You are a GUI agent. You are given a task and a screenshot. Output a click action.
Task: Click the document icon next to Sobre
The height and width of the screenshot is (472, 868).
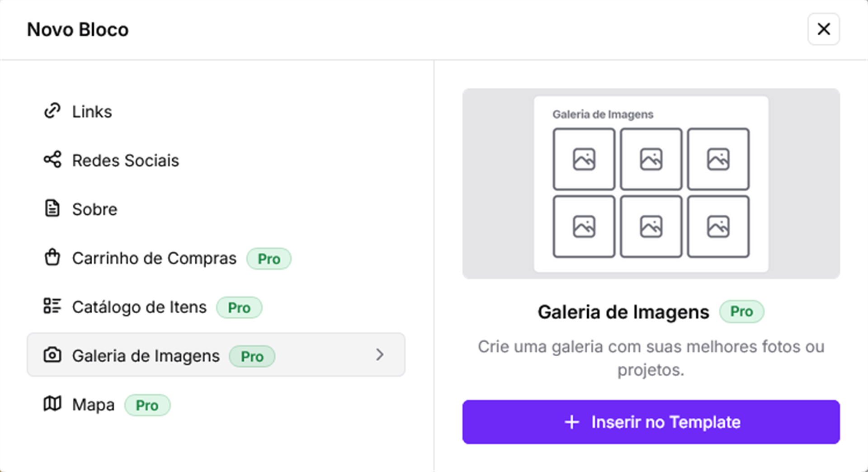(x=52, y=208)
